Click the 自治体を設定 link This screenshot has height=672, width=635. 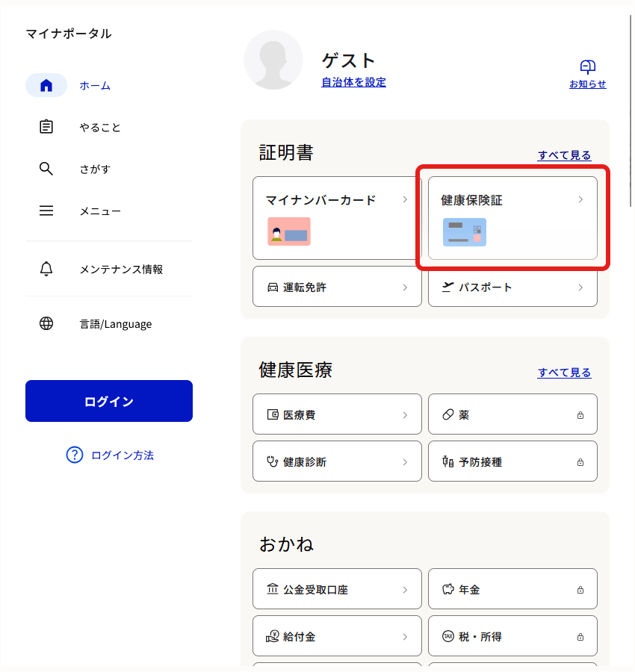point(353,82)
